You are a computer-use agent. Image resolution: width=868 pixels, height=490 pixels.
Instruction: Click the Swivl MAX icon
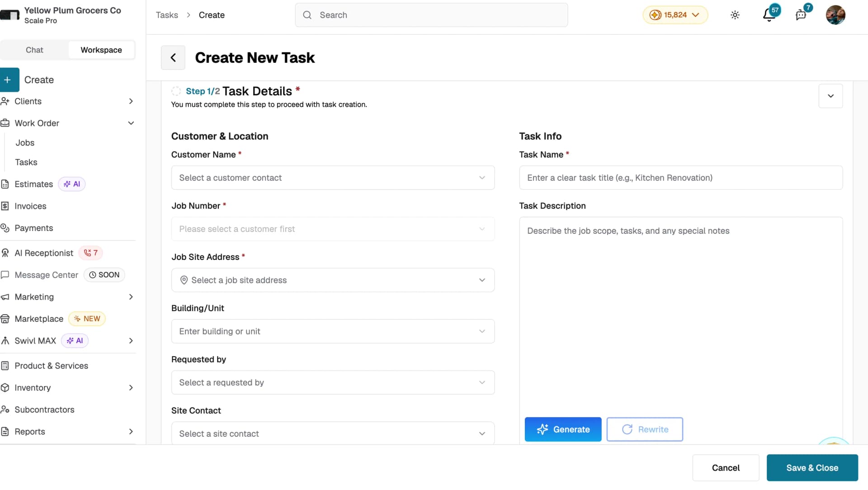[5, 341]
